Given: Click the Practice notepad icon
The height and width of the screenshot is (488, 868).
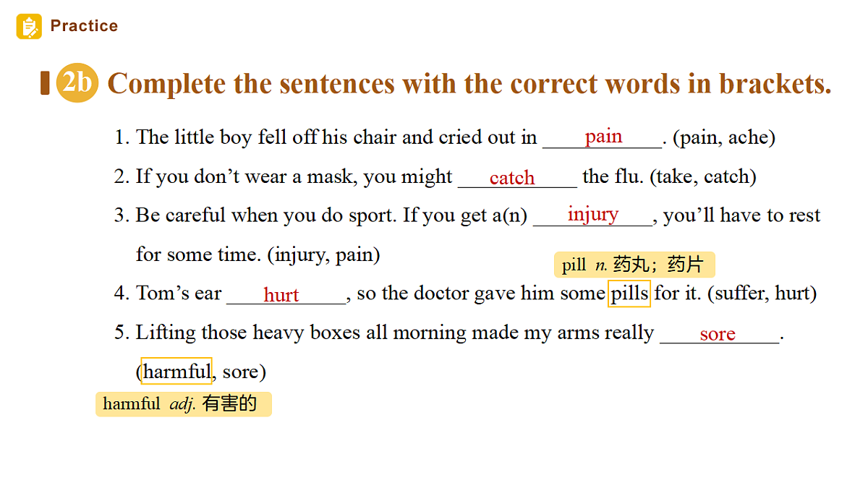Looking at the screenshot, I should pyautogui.click(x=29, y=27).
